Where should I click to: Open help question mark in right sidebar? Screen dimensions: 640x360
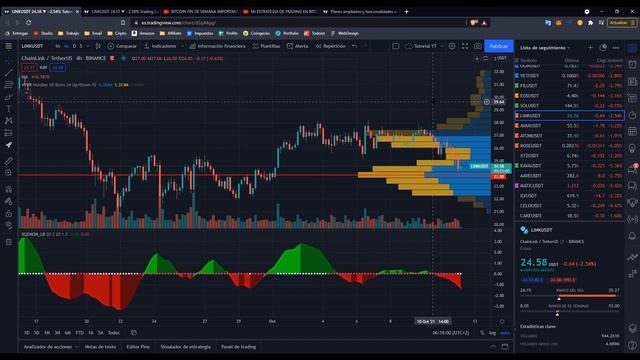coord(632,345)
